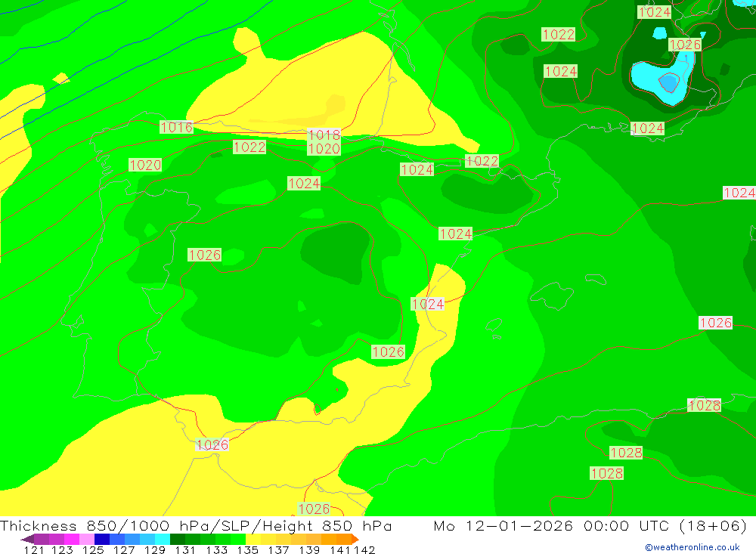Select the bright magenta legend swatch
The height and width of the screenshot is (554, 756).
coord(71,539)
